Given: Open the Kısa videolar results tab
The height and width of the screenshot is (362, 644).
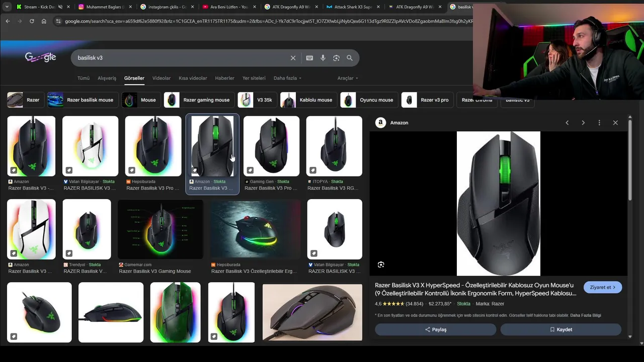Looking at the screenshot, I should pos(193,78).
